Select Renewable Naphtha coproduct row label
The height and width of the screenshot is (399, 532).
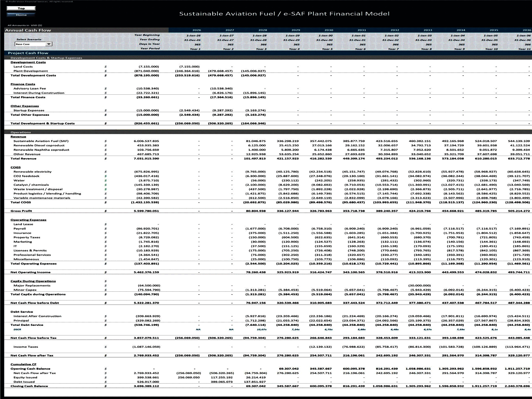click(x=41, y=150)
